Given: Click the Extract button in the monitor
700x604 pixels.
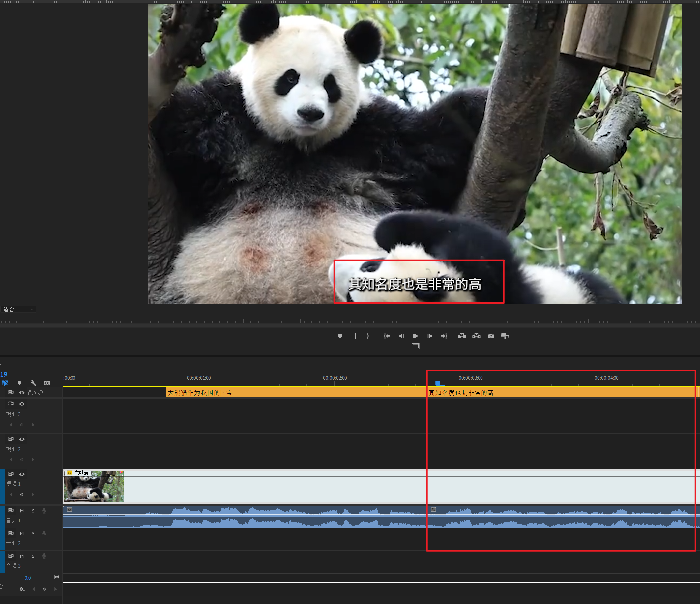Looking at the screenshot, I should tap(476, 336).
